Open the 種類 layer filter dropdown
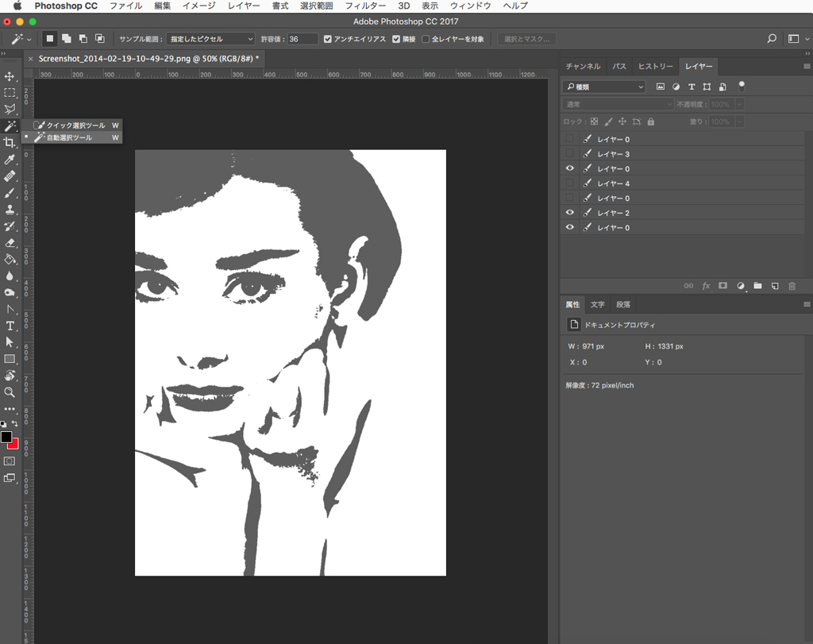The image size is (813, 644). coord(604,87)
